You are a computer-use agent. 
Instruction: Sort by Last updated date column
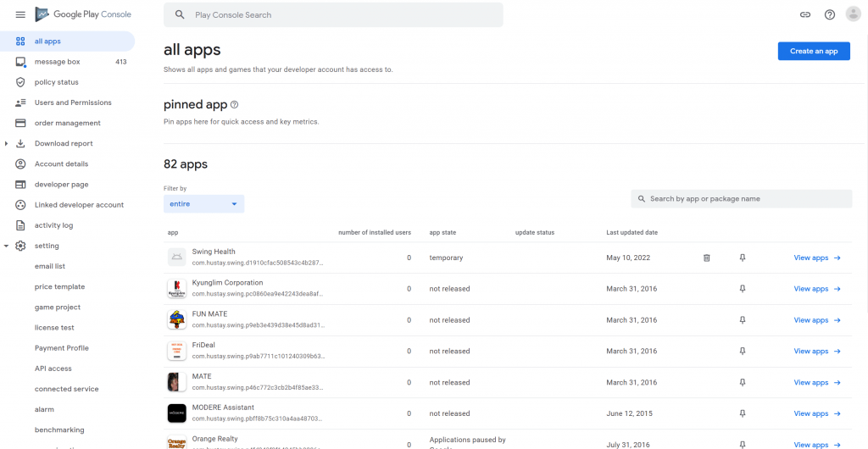tap(632, 233)
